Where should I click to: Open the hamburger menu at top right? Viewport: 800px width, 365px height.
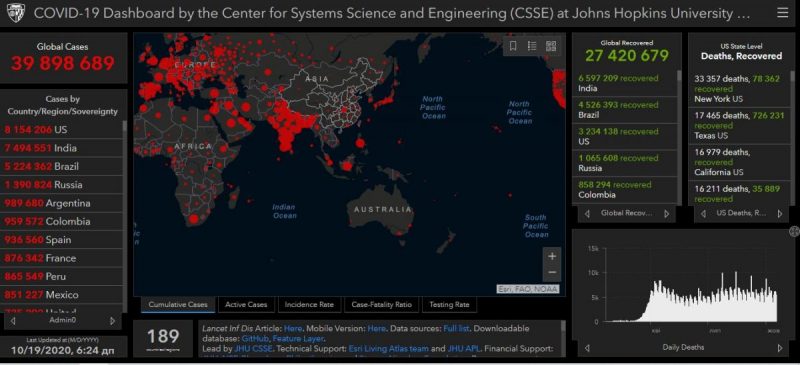coord(782,13)
